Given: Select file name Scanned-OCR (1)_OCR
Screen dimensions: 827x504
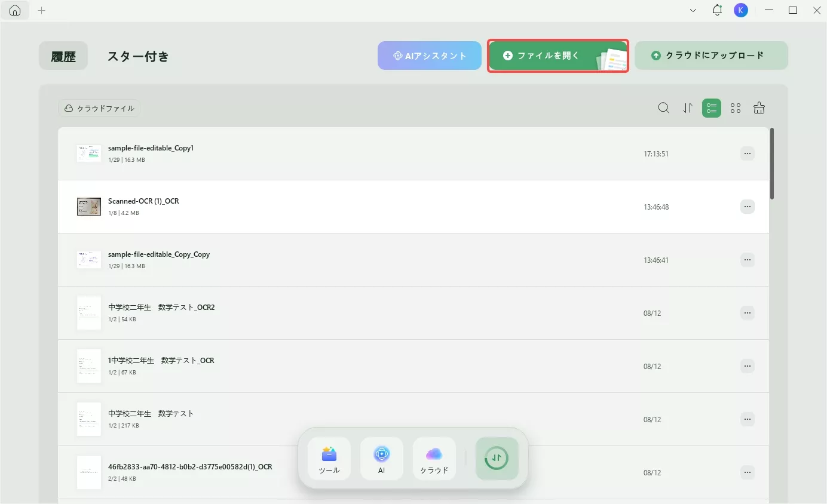Looking at the screenshot, I should click(143, 201).
